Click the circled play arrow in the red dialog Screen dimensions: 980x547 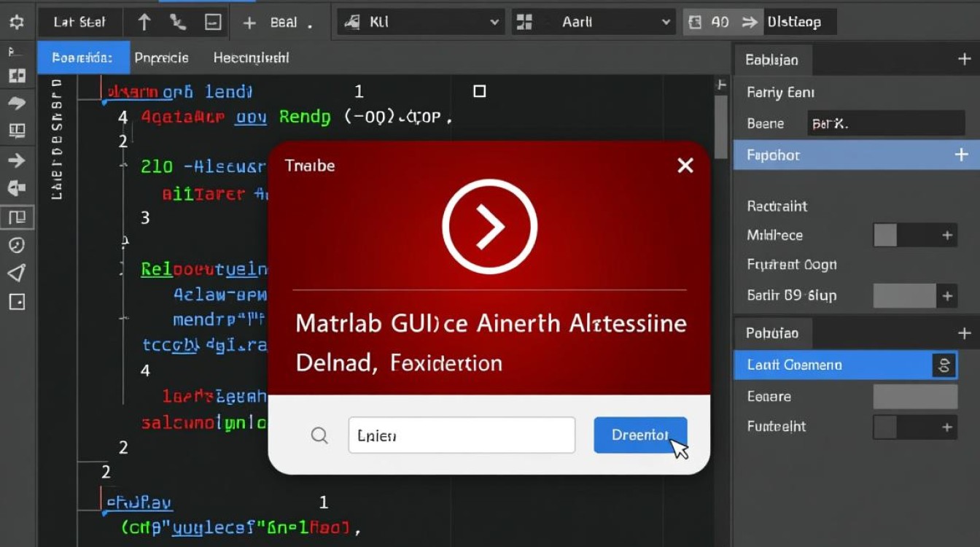[x=489, y=226]
